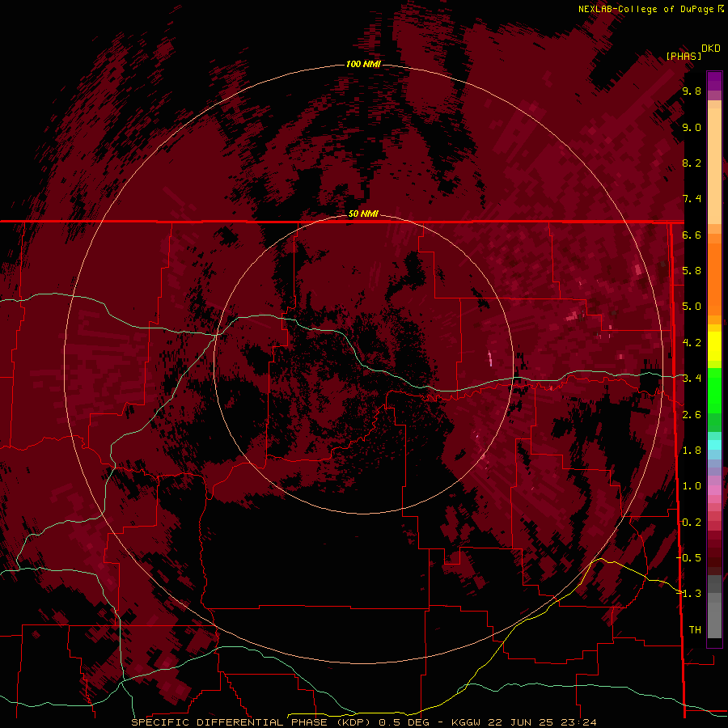Click the 0.2 legend value
This screenshot has width=728, height=728.
pos(692,523)
